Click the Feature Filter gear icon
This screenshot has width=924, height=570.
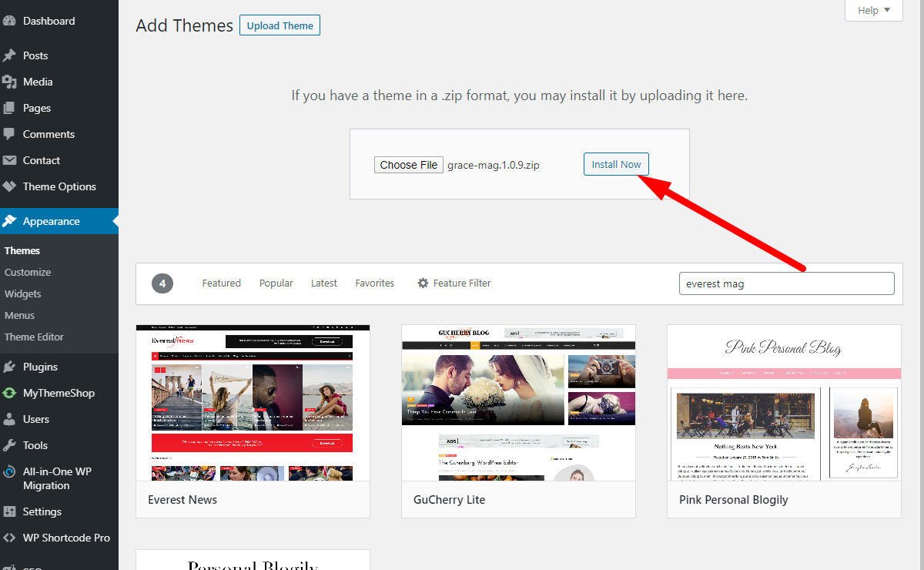click(423, 283)
